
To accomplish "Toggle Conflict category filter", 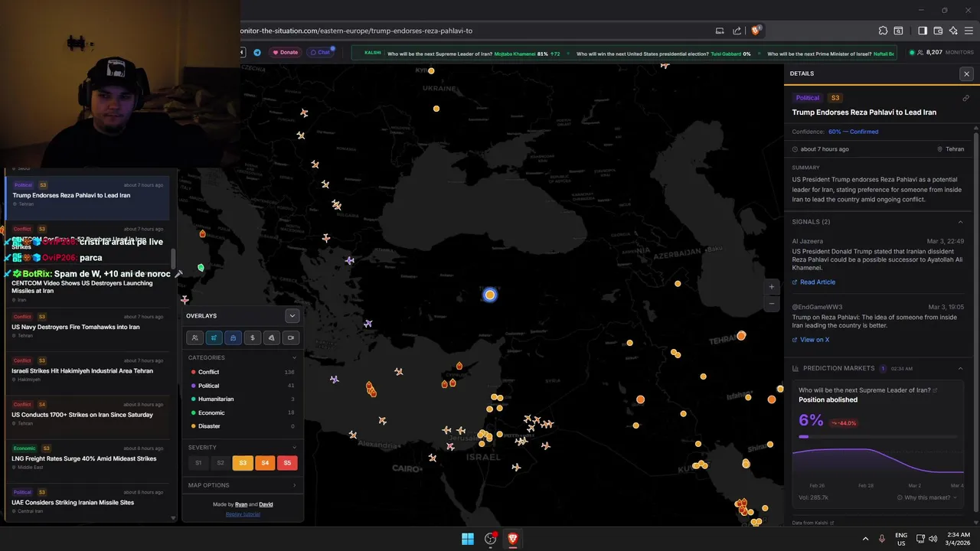I will tap(242, 372).
